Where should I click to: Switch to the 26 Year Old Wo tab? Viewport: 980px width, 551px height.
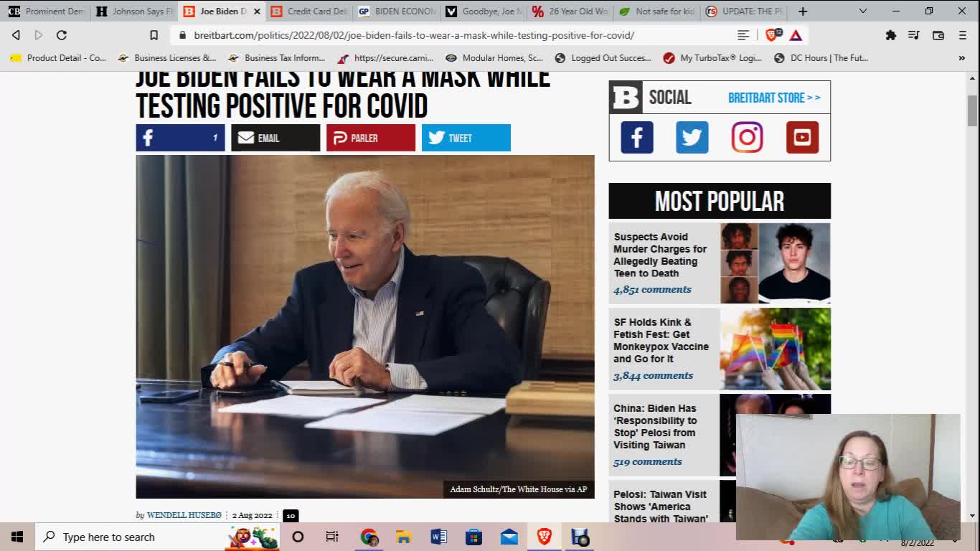pyautogui.click(x=571, y=11)
